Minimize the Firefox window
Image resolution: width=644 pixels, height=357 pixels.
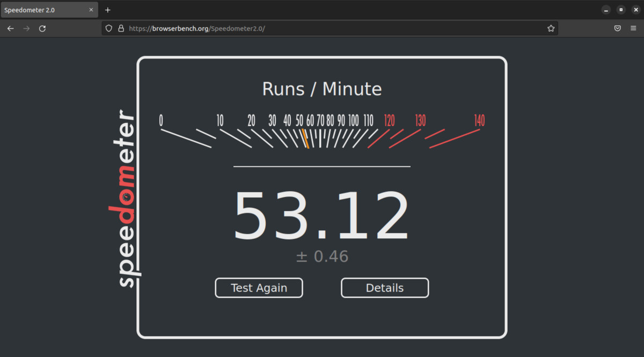pyautogui.click(x=606, y=10)
